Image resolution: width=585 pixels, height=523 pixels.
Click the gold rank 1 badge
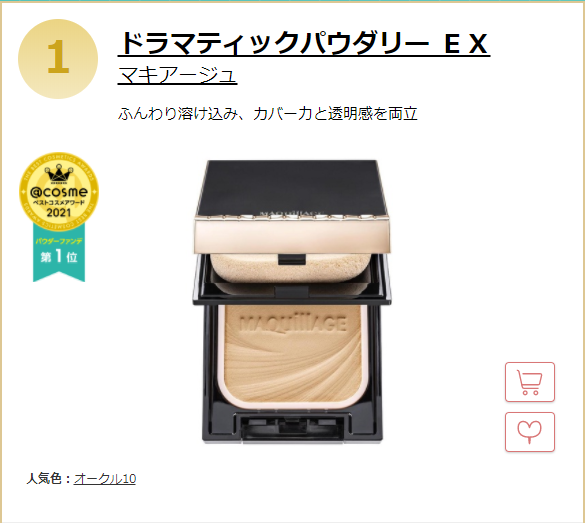click(x=58, y=59)
